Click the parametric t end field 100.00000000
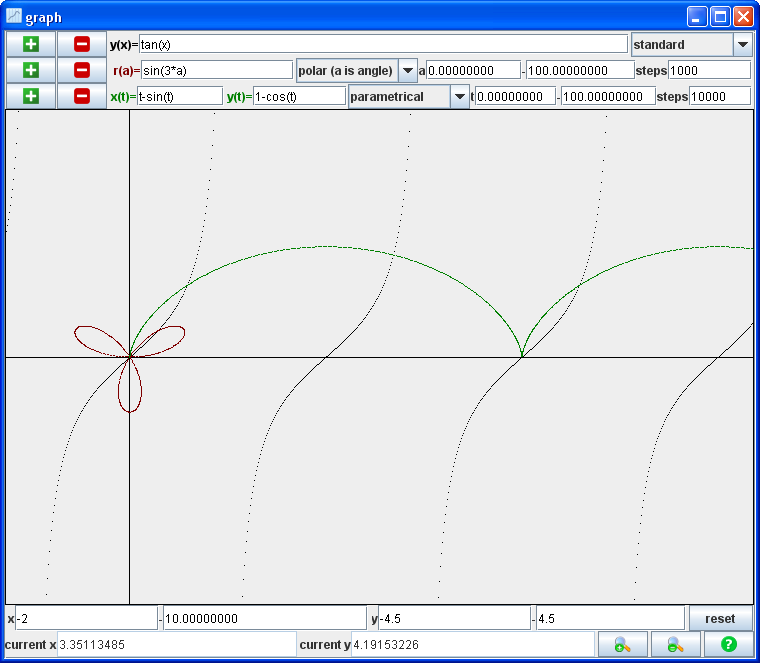The width and height of the screenshot is (760, 663). [x=608, y=96]
